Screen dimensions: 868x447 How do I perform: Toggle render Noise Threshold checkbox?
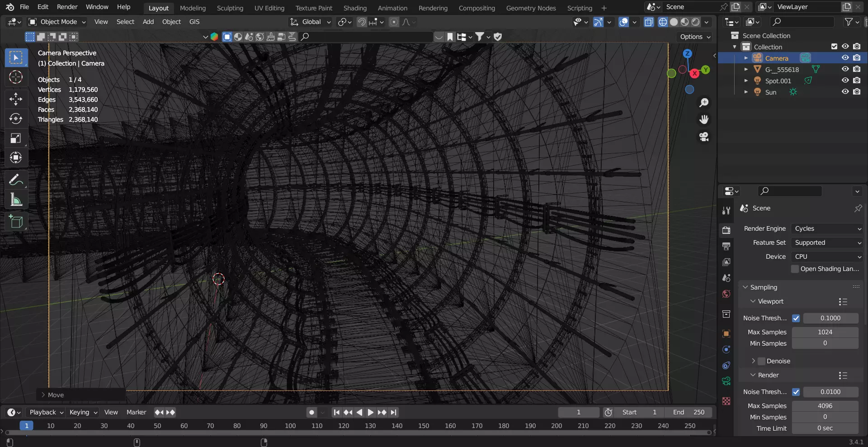(796, 392)
